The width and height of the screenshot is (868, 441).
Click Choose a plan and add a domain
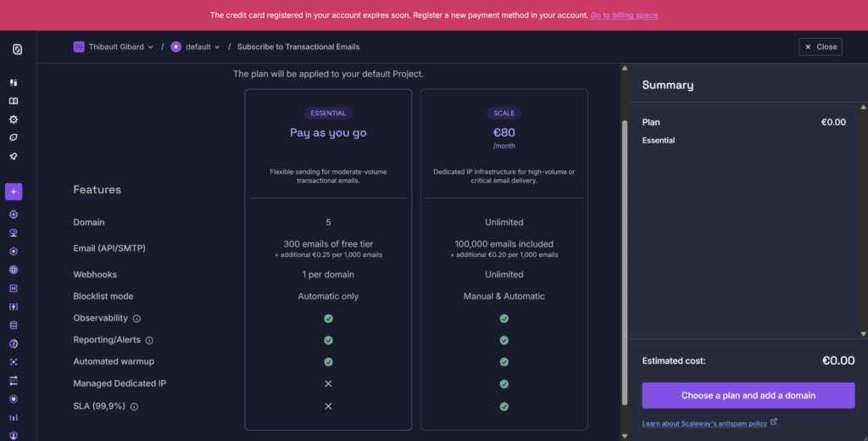pyautogui.click(x=748, y=395)
